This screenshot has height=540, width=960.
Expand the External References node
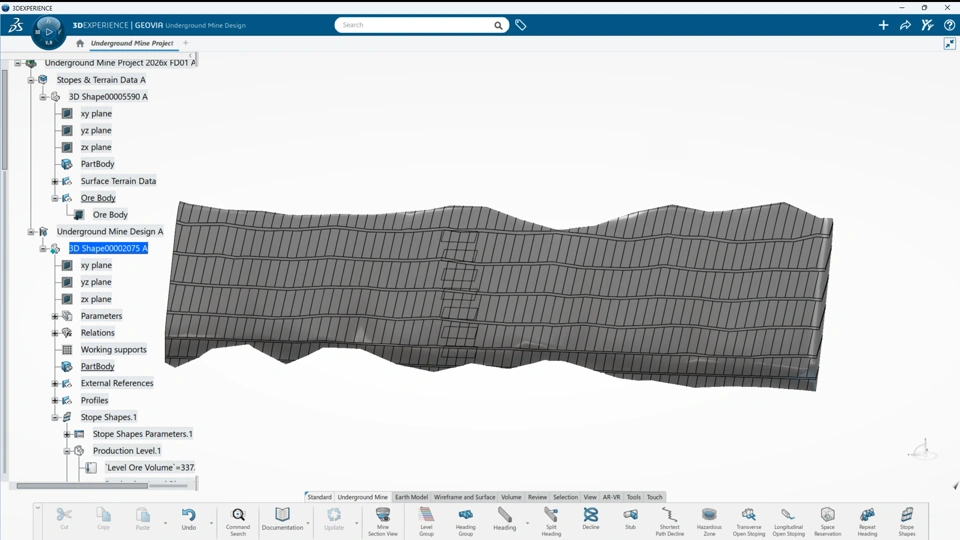tap(55, 383)
